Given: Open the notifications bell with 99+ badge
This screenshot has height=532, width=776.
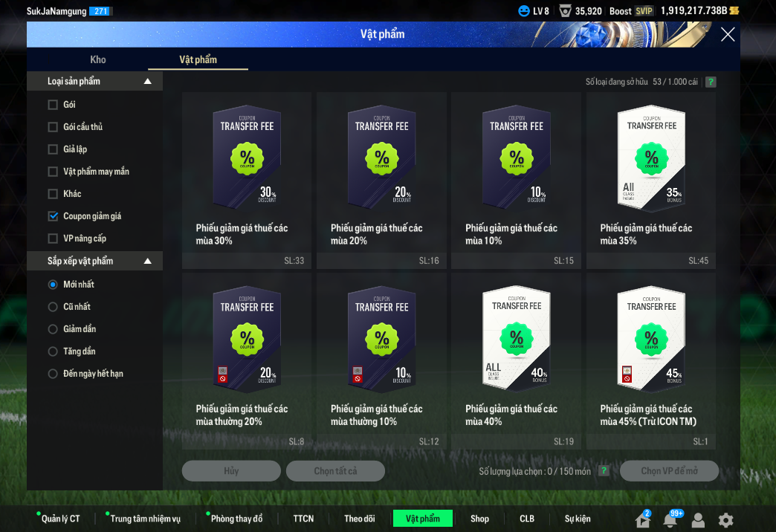Looking at the screenshot, I should pos(670,520).
